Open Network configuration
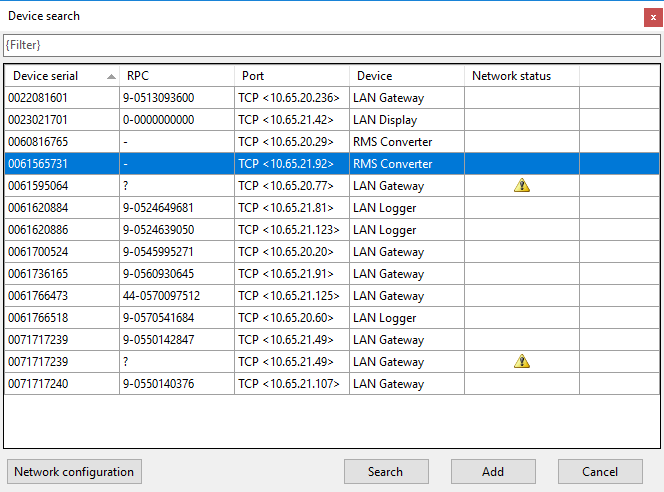Image resolution: width=664 pixels, height=492 pixels. 74,472
